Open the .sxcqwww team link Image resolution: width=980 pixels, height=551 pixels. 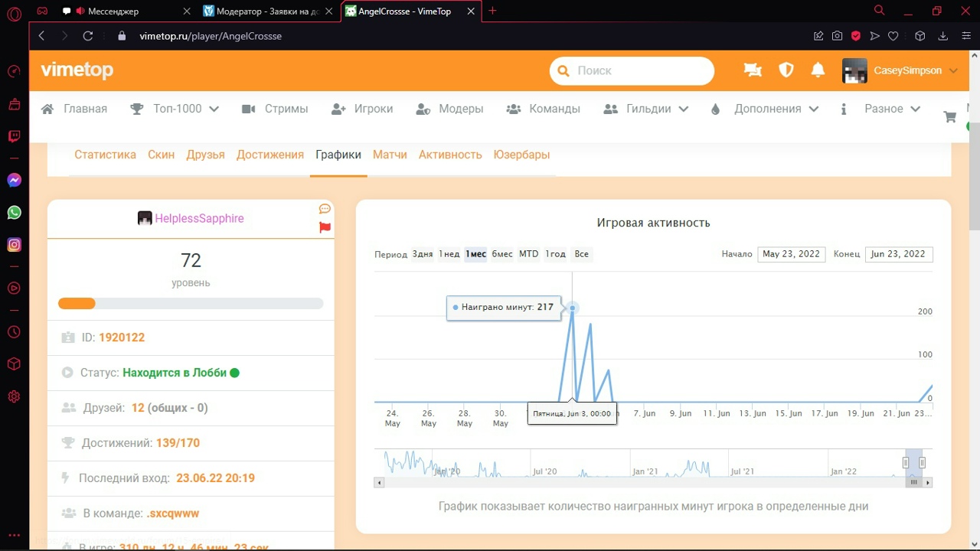tap(172, 514)
